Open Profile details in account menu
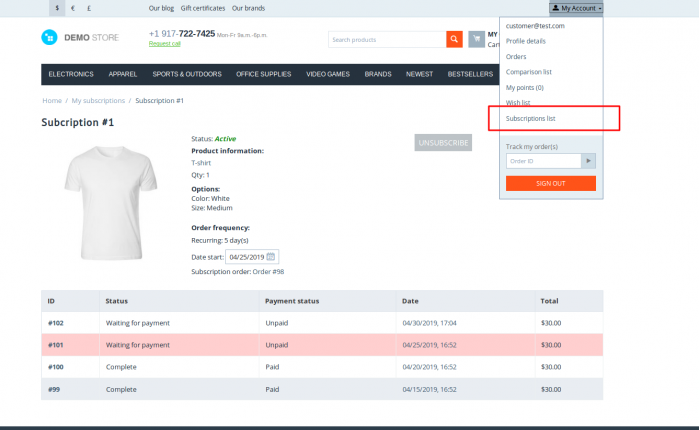This screenshot has height=430, width=700. pyautogui.click(x=525, y=41)
